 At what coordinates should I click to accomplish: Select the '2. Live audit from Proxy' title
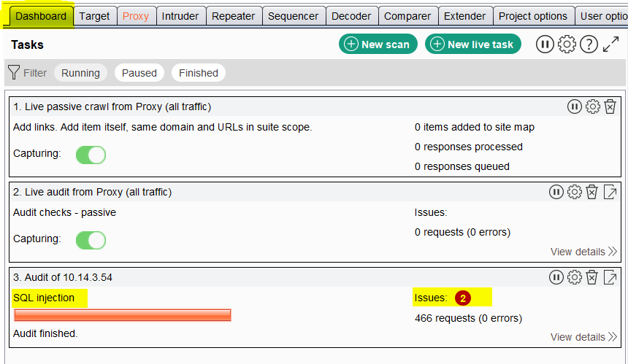point(92,192)
